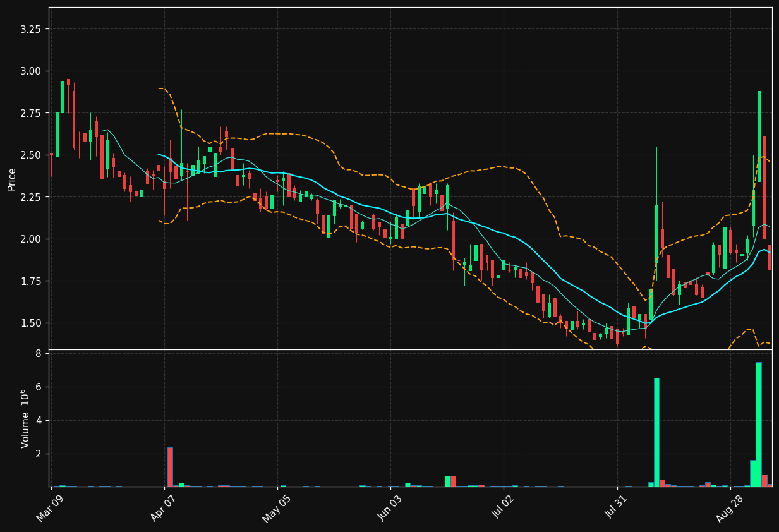Image resolution: width=779 pixels, height=532 pixels.
Task: Click the 2.00 price axis value
Action: [x=31, y=239]
